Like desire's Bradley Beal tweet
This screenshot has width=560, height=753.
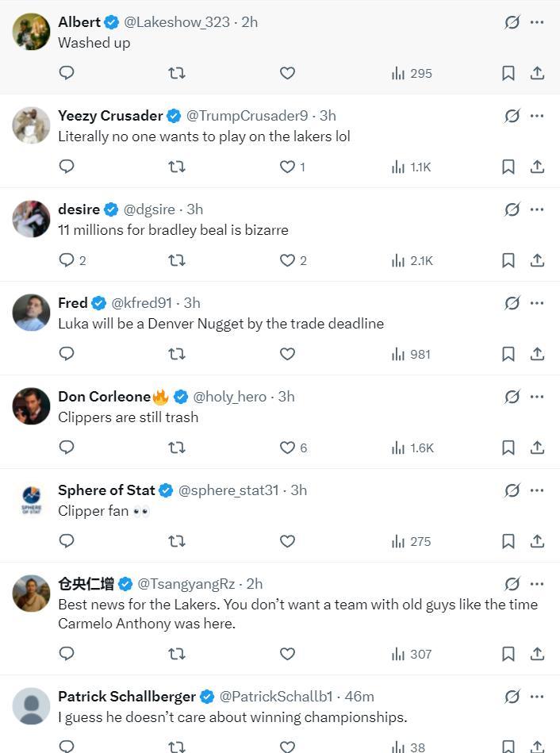pyautogui.click(x=288, y=260)
